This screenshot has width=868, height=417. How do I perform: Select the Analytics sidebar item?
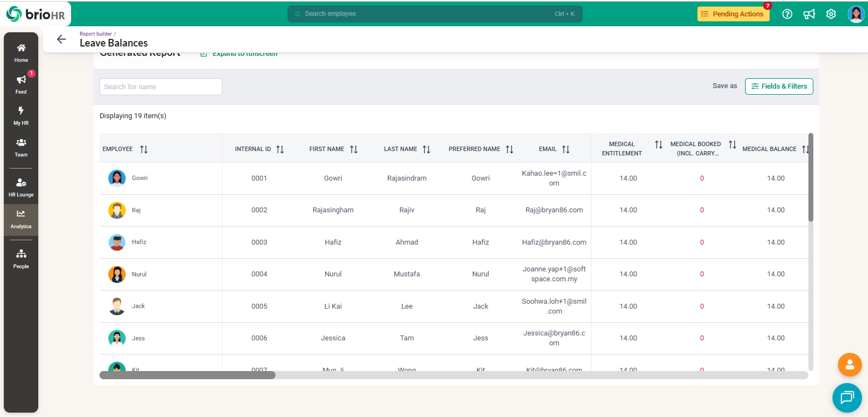(x=21, y=219)
